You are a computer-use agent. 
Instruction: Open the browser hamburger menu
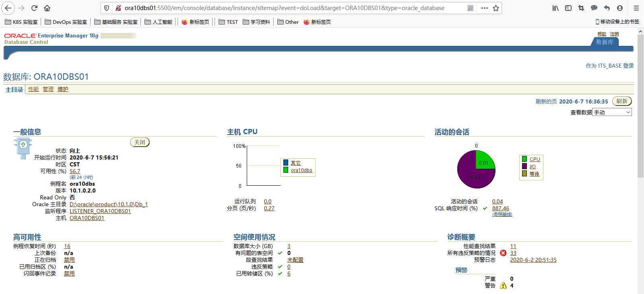click(x=636, y=8)
